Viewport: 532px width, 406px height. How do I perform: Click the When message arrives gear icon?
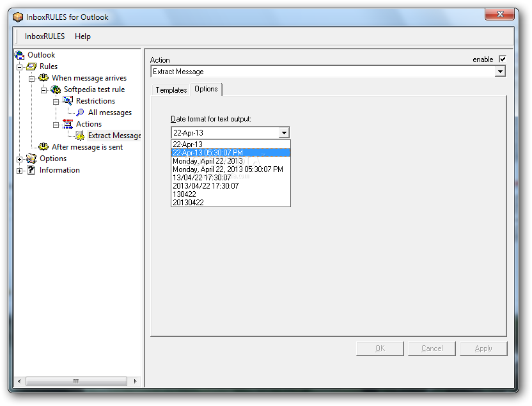[43, 78]
